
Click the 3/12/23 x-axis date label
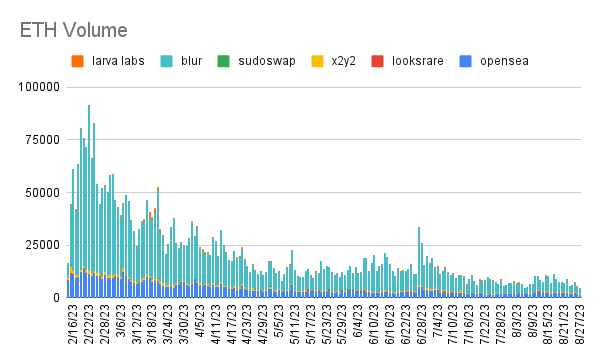(136, 324)
